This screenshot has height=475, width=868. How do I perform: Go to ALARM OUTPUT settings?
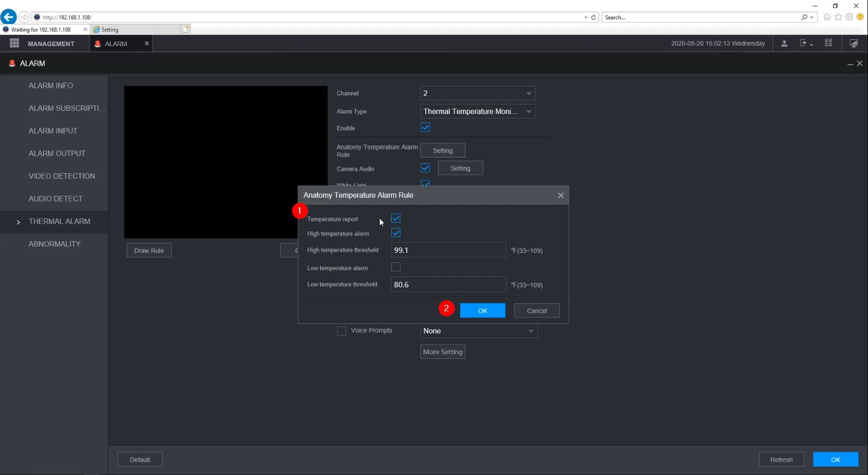point(57,154)
